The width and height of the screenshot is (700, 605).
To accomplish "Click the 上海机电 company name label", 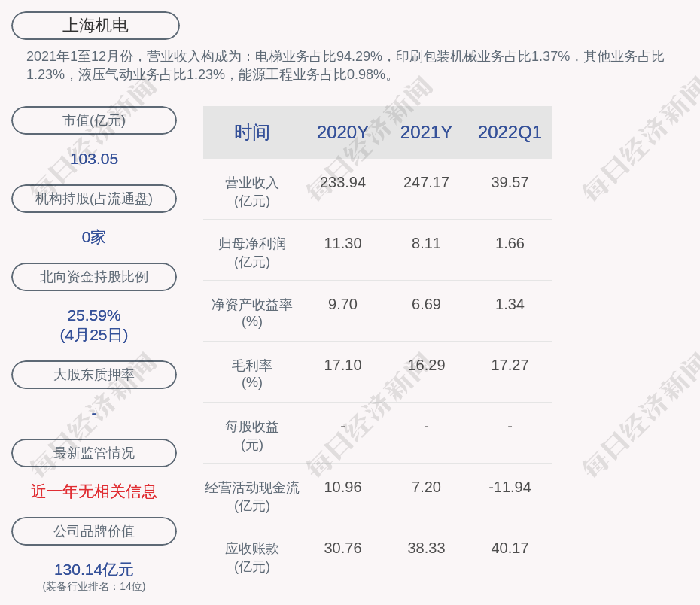I will pos(96,26).
